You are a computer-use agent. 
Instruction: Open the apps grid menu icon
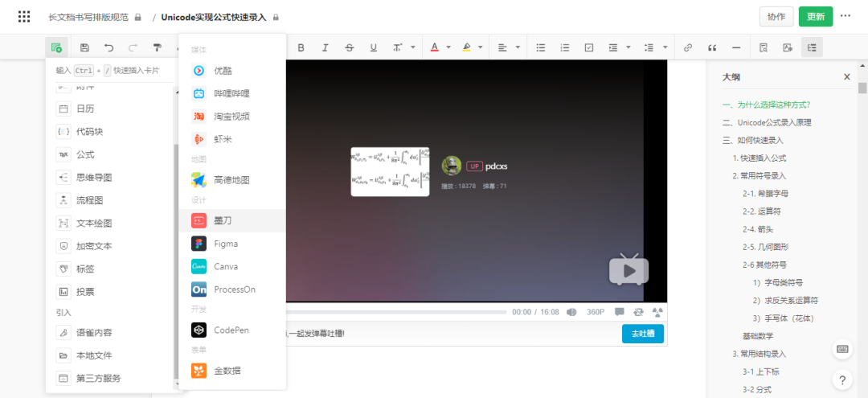pos(24,17)
